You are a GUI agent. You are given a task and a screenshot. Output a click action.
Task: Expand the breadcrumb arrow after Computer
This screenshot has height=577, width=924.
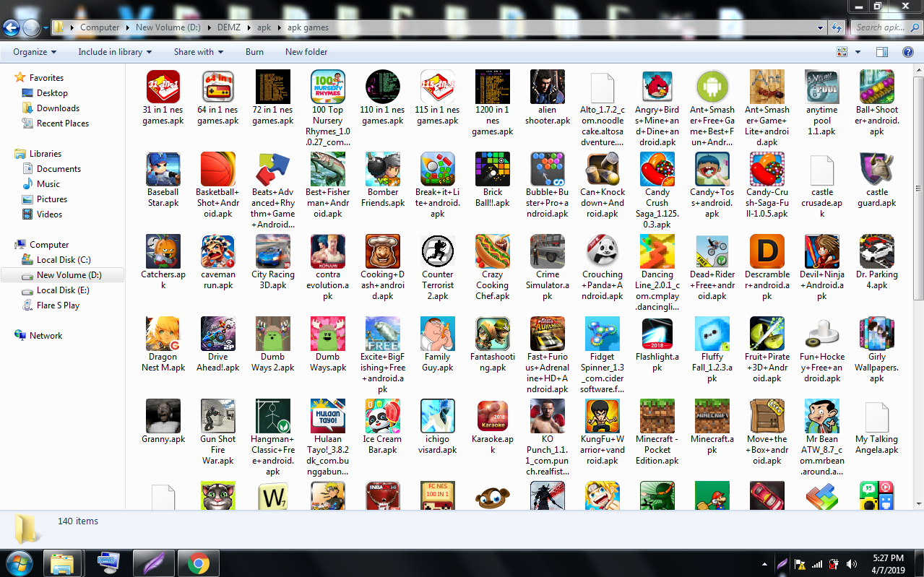128,27
